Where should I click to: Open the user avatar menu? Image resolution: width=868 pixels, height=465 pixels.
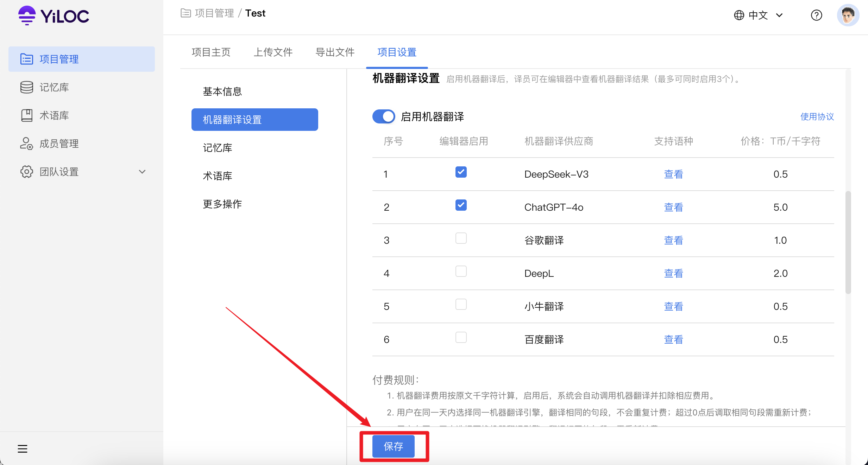(848, 15)
